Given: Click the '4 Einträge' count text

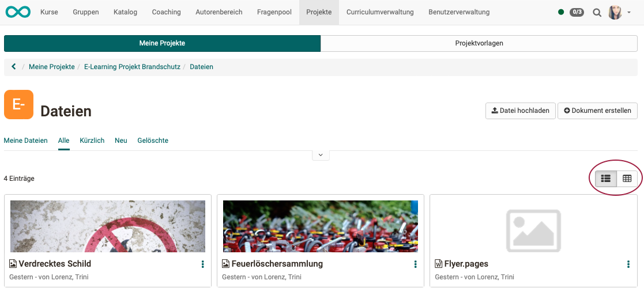Looking at the screenshot, I should tap(19, 179).
